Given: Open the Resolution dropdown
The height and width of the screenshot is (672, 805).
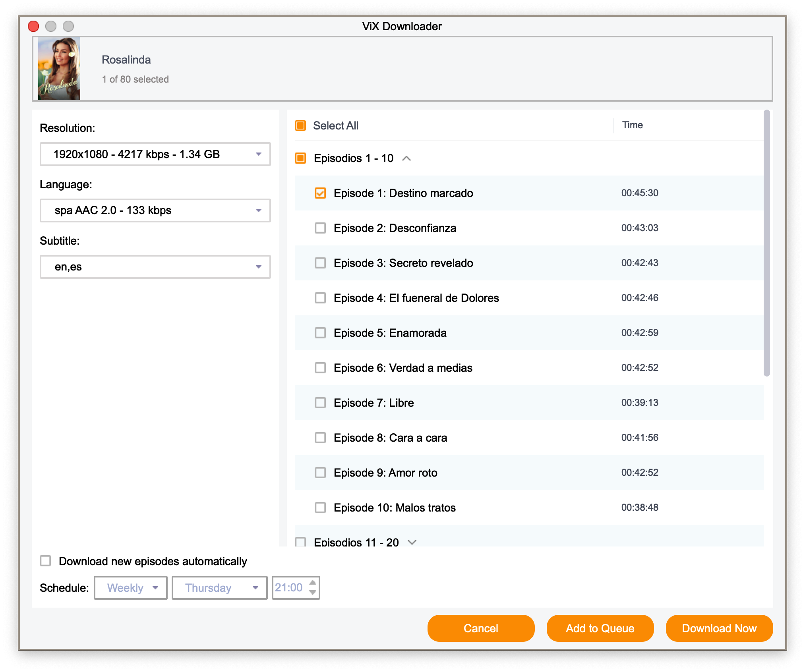Looking at the screenshot, I should pyautogui.click(x=155, y=154).
